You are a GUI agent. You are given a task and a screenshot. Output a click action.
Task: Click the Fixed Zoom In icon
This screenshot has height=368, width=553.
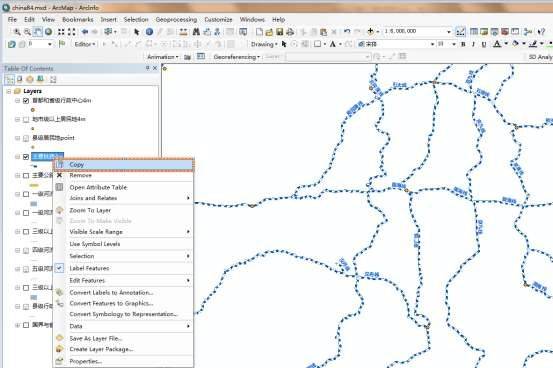point(61,32)
